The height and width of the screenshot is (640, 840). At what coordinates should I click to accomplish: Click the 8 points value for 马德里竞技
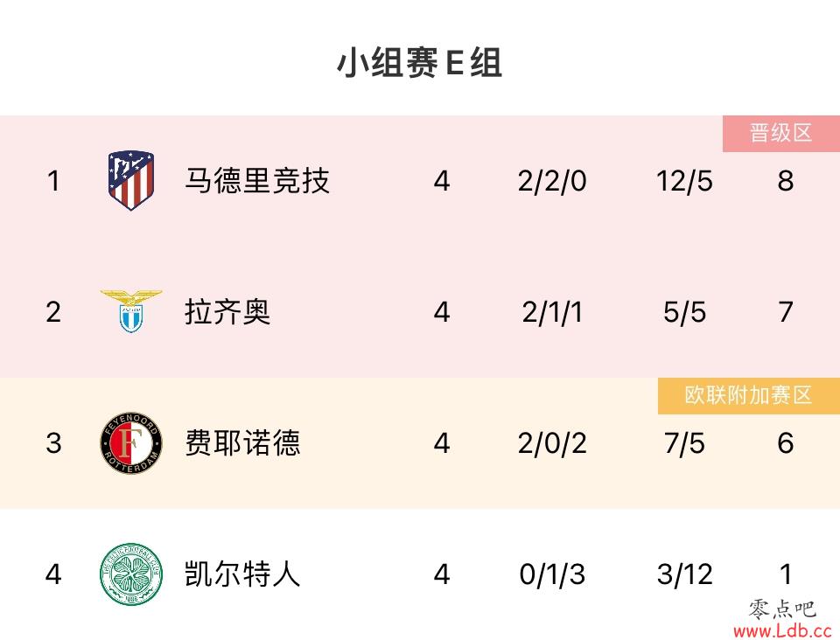(x=786, y=181)
